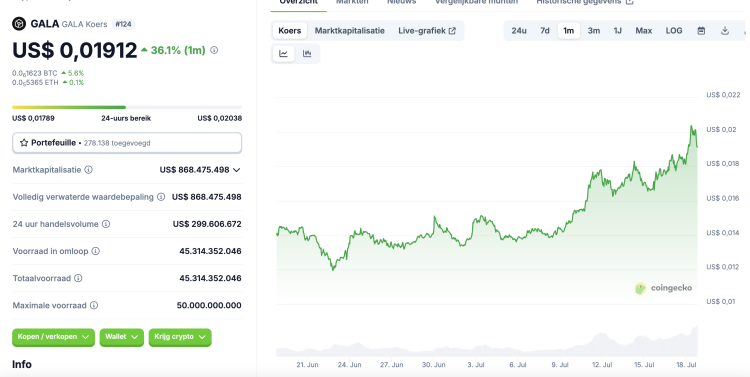Open the info tooltip for Volledig verwaterde waardebepaling

161,197
